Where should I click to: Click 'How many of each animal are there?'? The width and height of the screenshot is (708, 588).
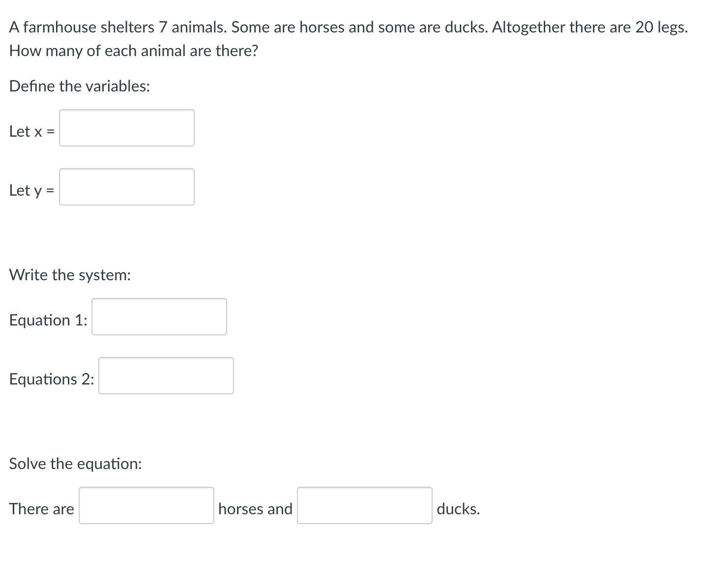pyautogui.click(x=134, y=51)
